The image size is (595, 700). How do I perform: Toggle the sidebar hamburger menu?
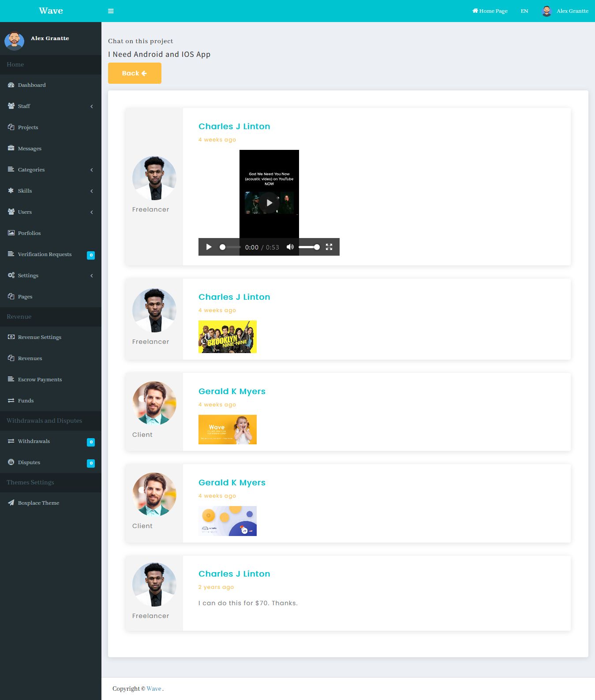pos(111,11)
